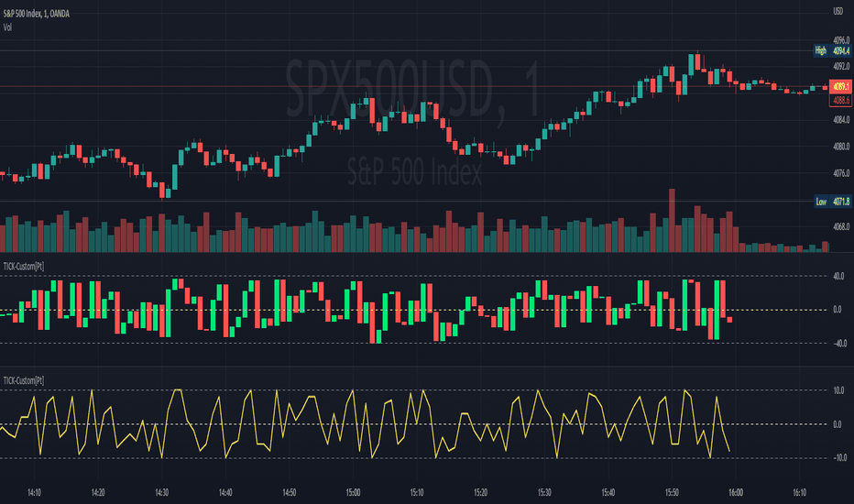Screen dimensions: 854x504
Task: Click the 4076.0 price axis value
Action: (841, 173)
